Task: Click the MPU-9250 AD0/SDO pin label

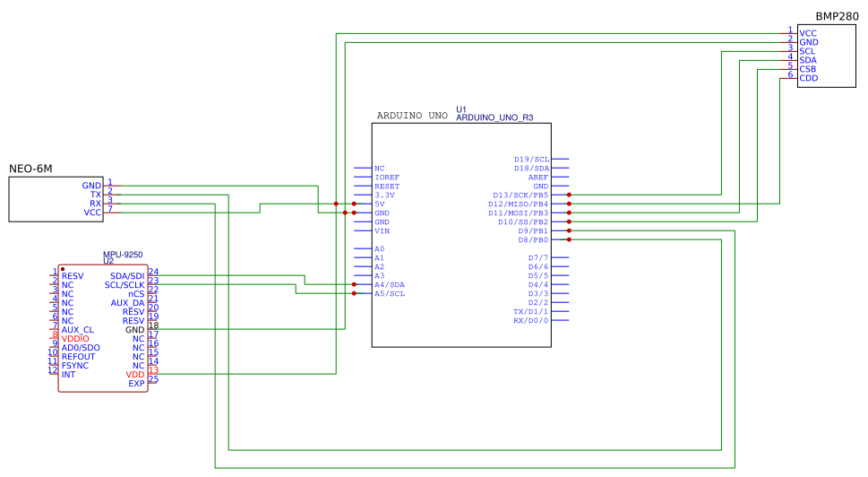Action: [81, 347]
